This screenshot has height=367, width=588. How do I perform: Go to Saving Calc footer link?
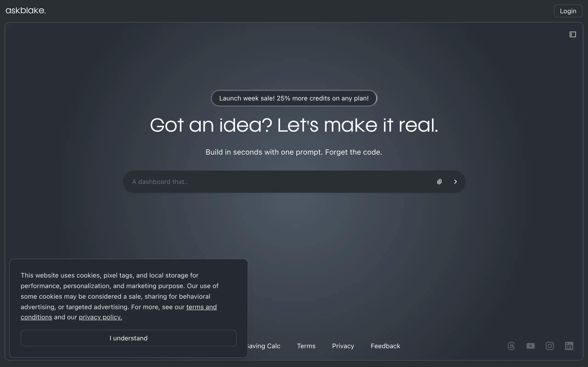264,346
